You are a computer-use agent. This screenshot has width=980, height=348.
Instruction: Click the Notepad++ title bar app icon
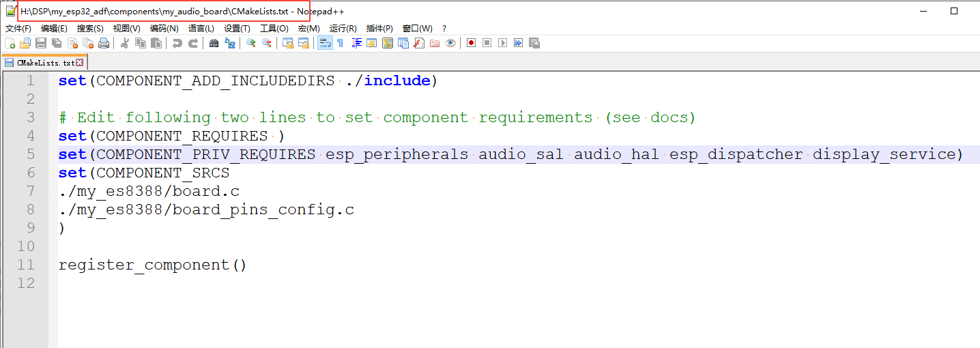point(10,11)
